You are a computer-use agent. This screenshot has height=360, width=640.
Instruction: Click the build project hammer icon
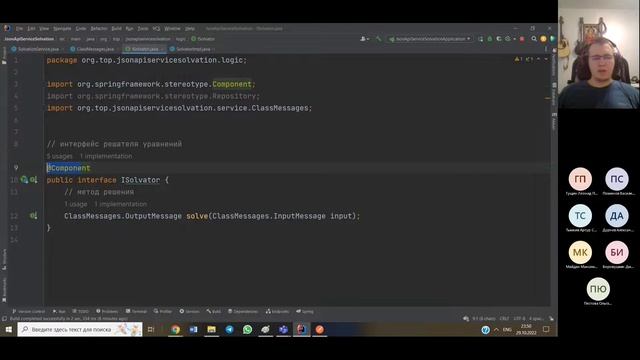tap(378, 39)
